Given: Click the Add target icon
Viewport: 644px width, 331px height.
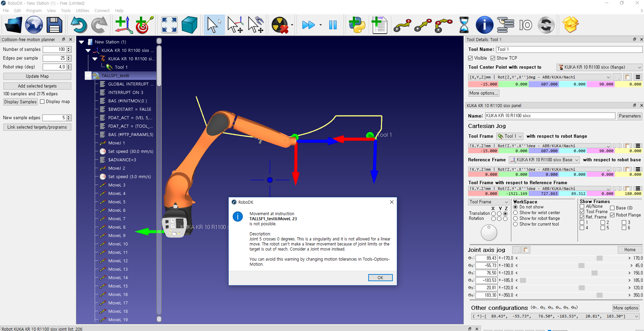Looking at the screenshot, I should [144, 25].
